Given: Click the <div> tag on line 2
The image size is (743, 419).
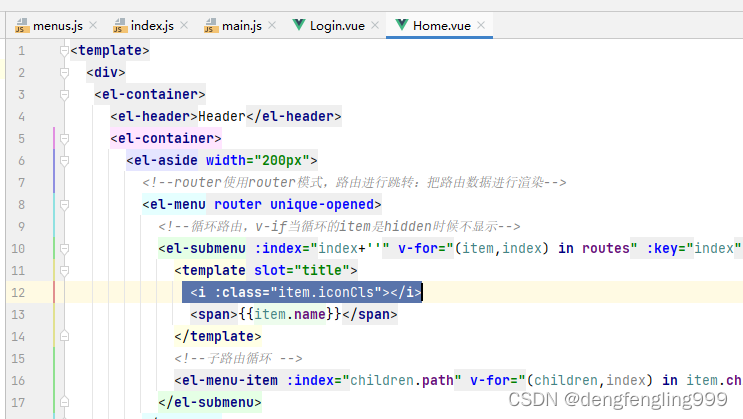Looking at the screenshot, I should 106,73.
